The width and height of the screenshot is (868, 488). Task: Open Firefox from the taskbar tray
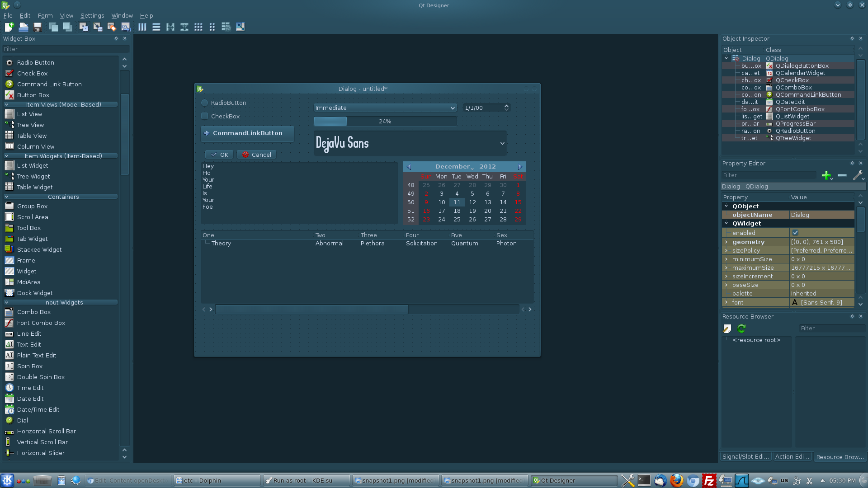pos(677,480)
